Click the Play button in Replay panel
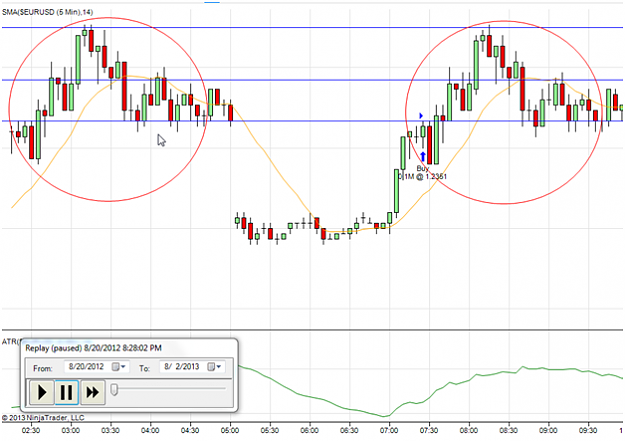625x441 pixels. (42, 392)
